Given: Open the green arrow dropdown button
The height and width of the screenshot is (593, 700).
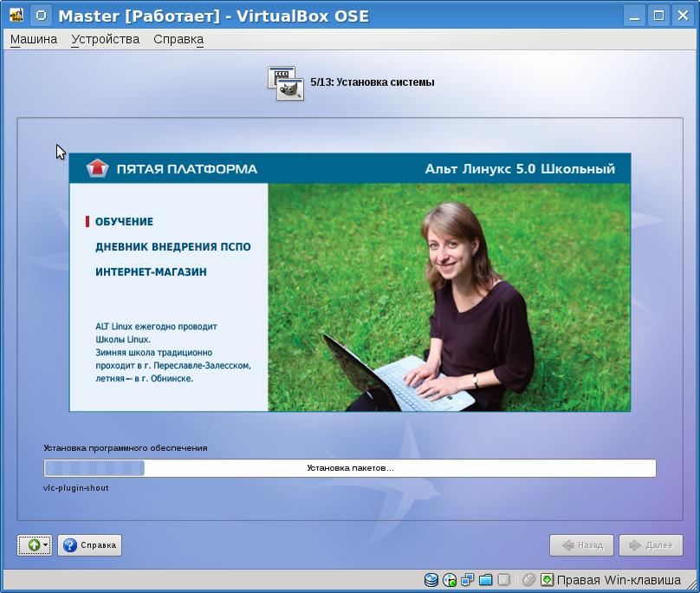Looking at the screenshot, I should 35,545.
